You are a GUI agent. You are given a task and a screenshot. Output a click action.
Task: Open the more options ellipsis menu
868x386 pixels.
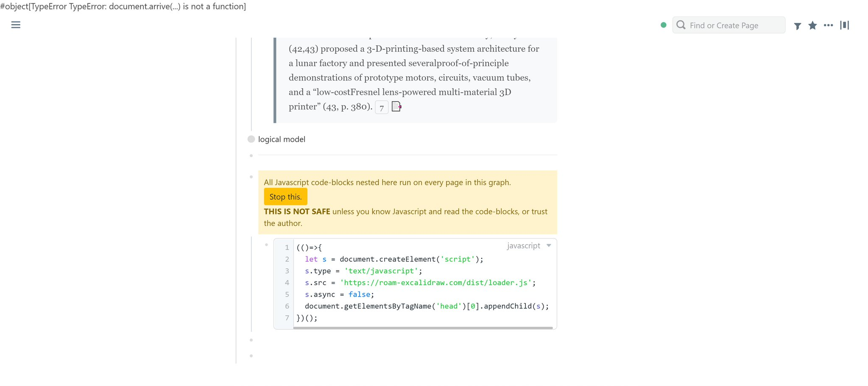click(x=828, y=25)
